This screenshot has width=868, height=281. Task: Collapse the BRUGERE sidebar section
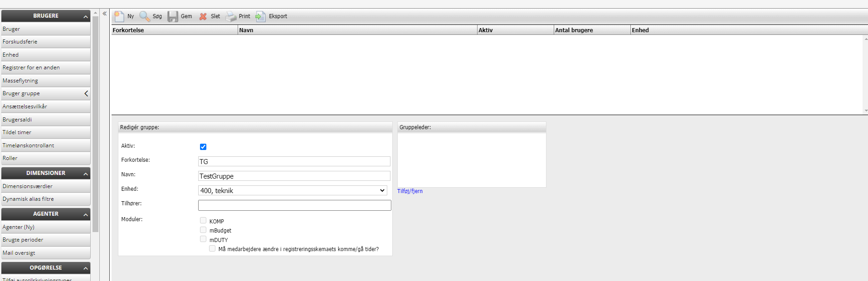(x=86, y=16)
